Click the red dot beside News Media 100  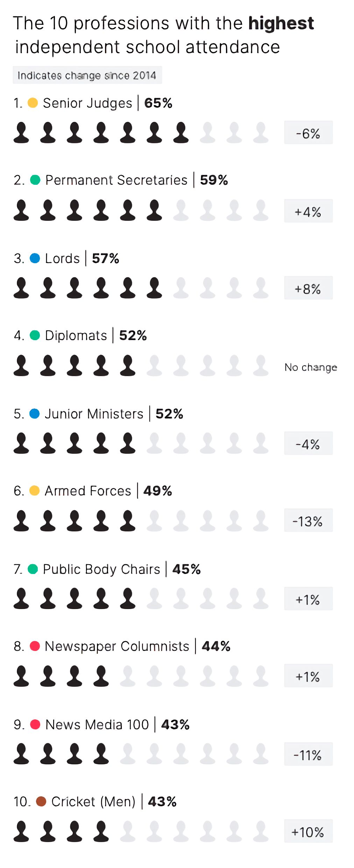(x=35, y=724)
